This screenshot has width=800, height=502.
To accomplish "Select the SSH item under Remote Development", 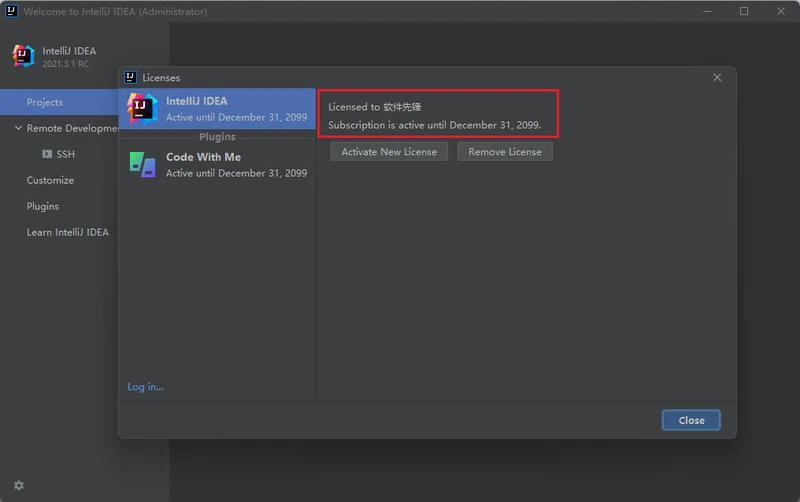I will coord(65,154).
